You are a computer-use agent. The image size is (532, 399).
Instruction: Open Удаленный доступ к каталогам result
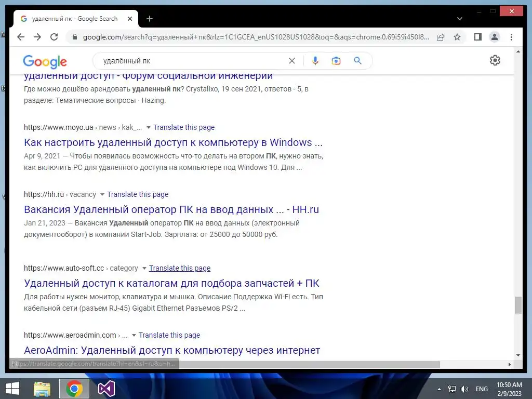(x=171, y=283)
